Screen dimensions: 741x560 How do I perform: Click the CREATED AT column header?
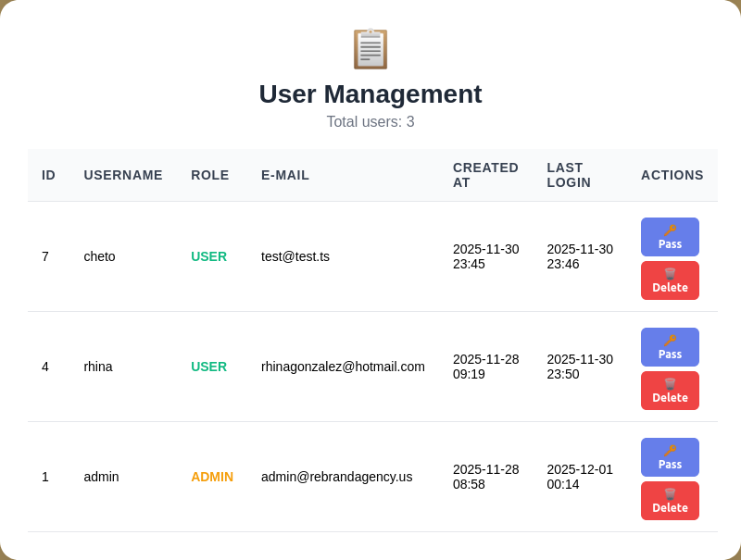(485, 175)
